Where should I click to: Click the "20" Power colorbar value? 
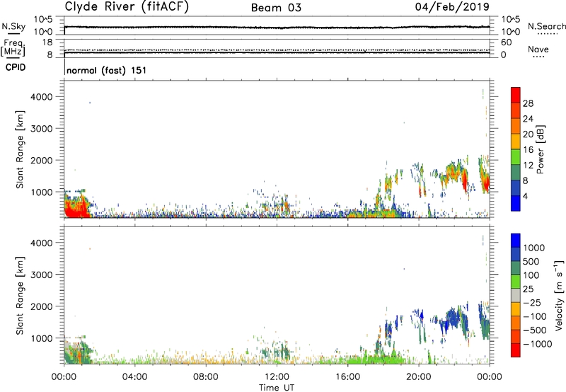click(528, 134)
